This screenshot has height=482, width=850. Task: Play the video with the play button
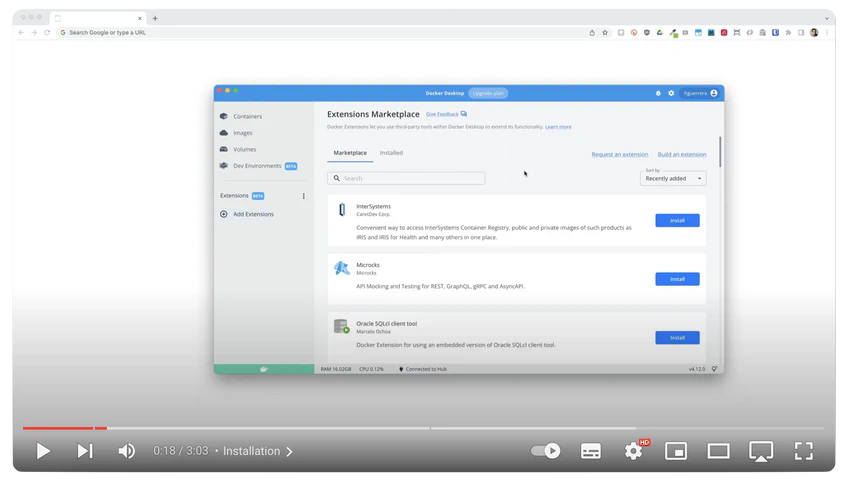[43, 451]
